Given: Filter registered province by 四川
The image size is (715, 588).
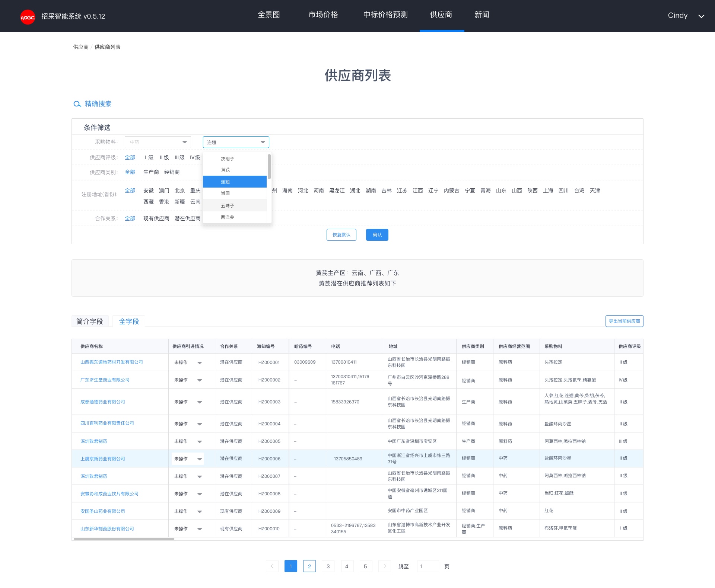Looking at the screenshot, I should pos(564,191).
